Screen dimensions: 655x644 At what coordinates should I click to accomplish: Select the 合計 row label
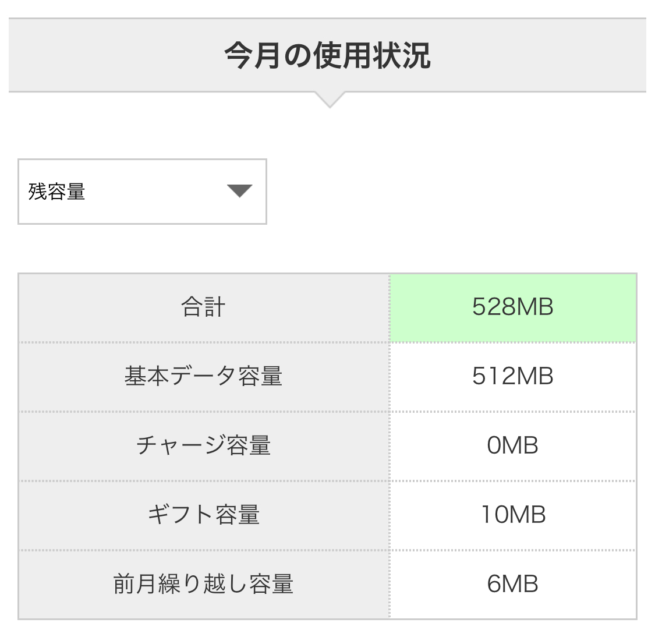click(x=203, y=307)
